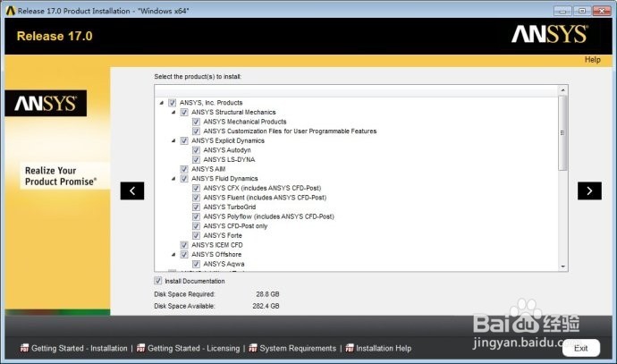The width and height of the screenshot is (617, 364).
Task: Collapse ANSYS Offshore node
Action: tap(173, 254)
